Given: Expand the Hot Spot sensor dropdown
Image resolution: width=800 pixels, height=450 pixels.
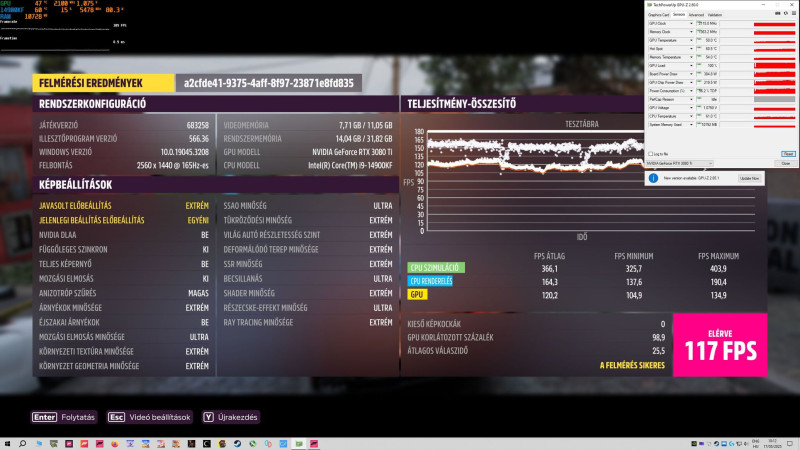Looking at the screenshot, I should coord(691,48).
